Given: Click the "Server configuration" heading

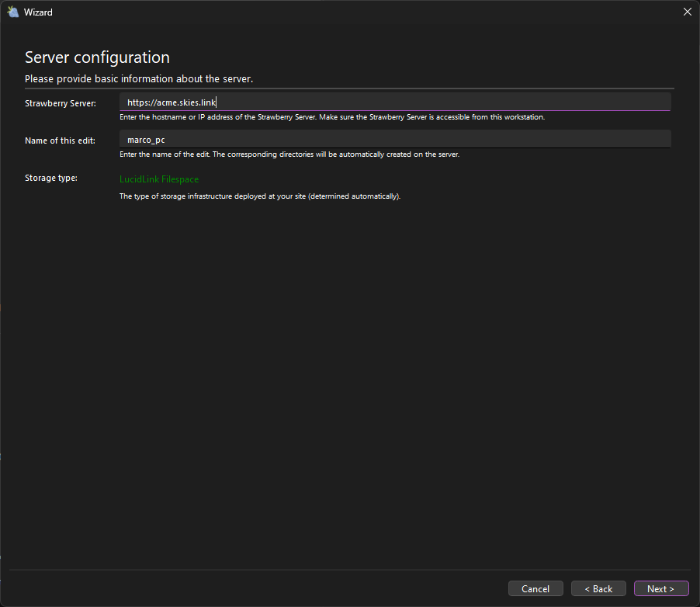Looking at the screenshot, I should 97,57.
